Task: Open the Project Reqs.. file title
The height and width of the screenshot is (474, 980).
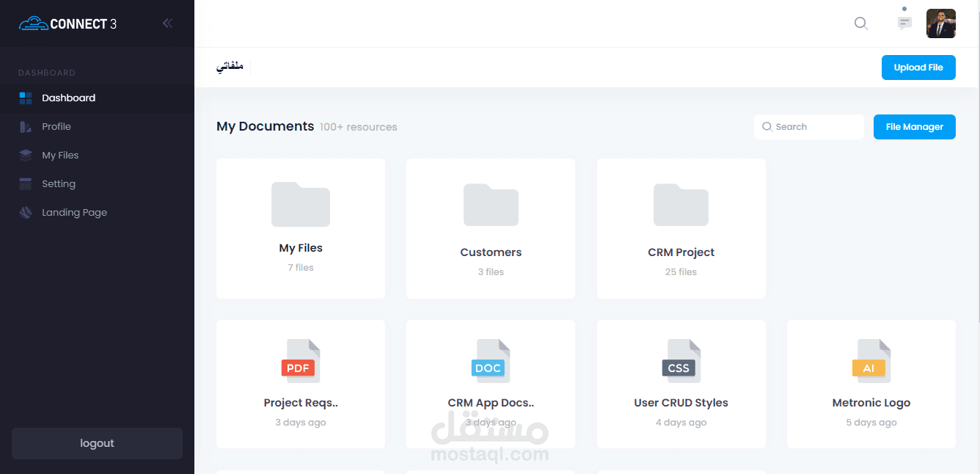Action: click(301, 403)
